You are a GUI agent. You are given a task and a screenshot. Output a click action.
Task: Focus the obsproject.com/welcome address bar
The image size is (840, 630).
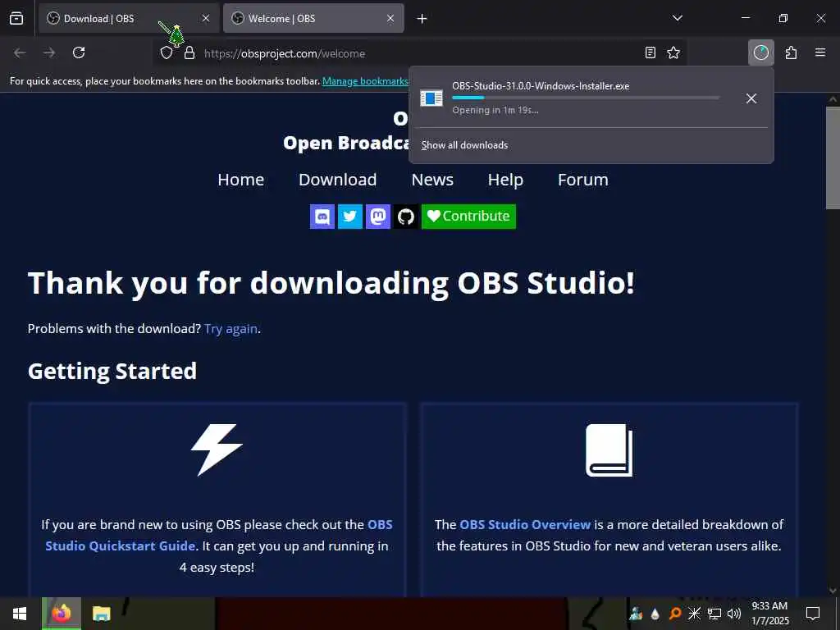(418, 53)
